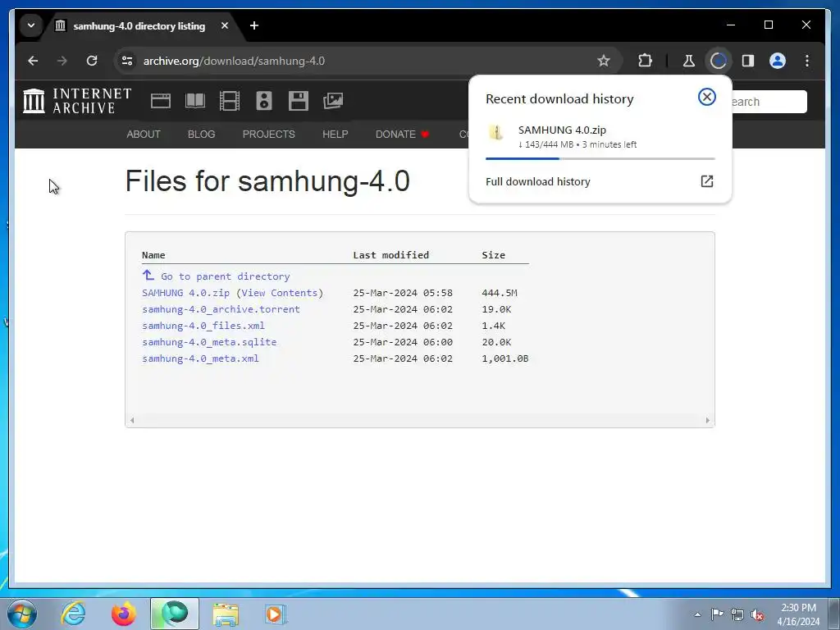Click the listing's left scroll arrow
This screenshot has width=840, height=630.
point(132,421)
